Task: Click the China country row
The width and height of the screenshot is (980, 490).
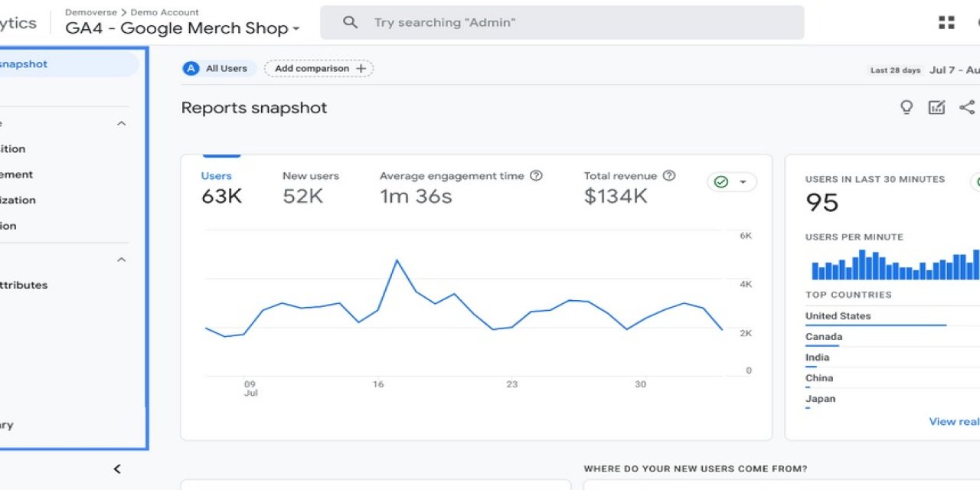Action: [x=892, y=379]
